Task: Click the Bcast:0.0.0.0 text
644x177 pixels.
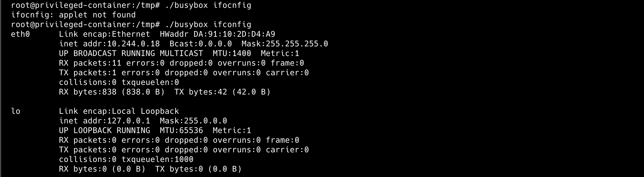Action: (201, 44)
